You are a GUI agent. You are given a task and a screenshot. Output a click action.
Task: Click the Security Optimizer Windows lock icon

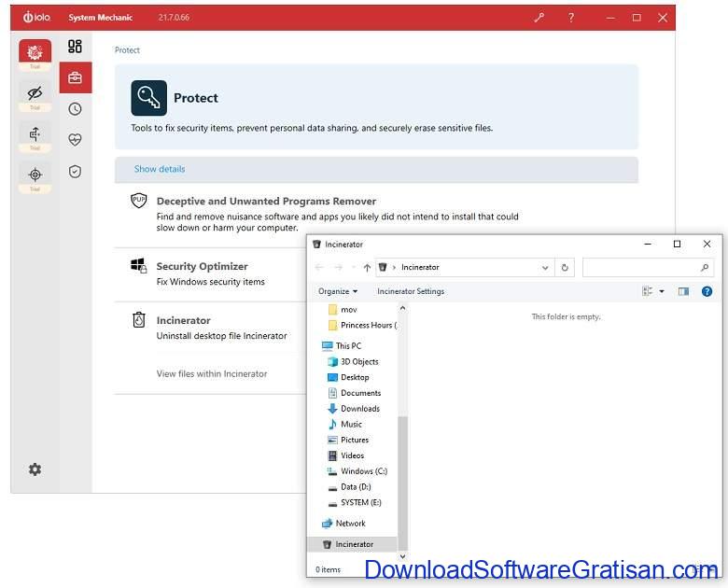tap(138, 266)
